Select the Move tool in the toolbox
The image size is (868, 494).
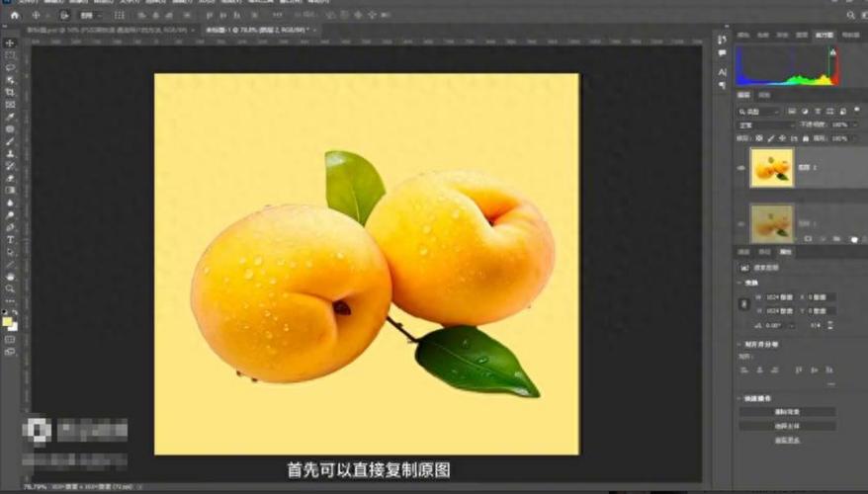coord(10,42)
